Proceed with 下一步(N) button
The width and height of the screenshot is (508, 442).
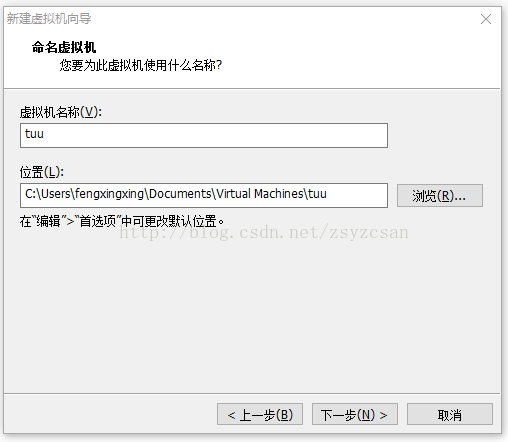355,414
